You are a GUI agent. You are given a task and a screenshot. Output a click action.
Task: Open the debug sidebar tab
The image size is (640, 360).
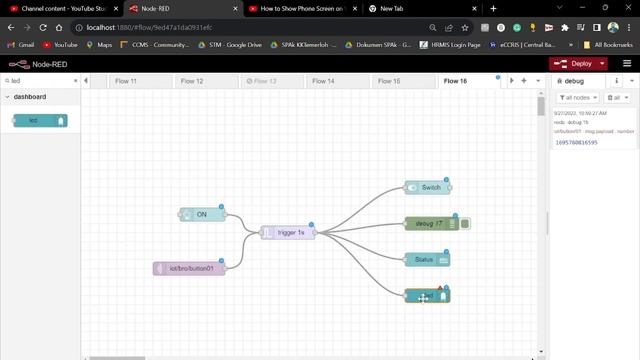[579, 81]
